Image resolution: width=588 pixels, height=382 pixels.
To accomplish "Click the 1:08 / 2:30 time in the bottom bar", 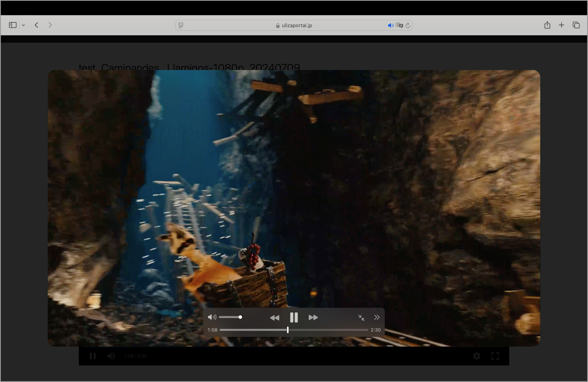I will (136, 356).
